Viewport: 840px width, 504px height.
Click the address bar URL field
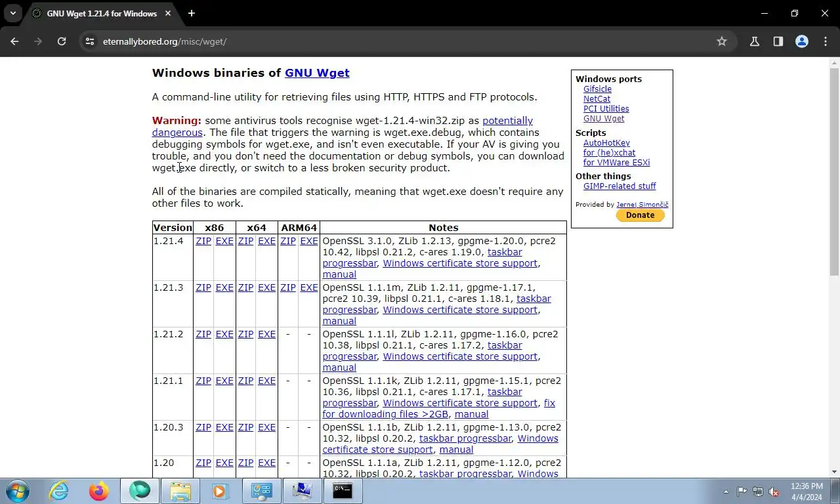click(407, 41)
